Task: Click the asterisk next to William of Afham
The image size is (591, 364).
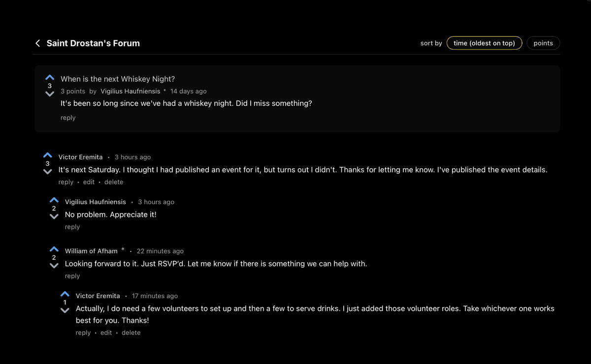Action: (123, 249)
